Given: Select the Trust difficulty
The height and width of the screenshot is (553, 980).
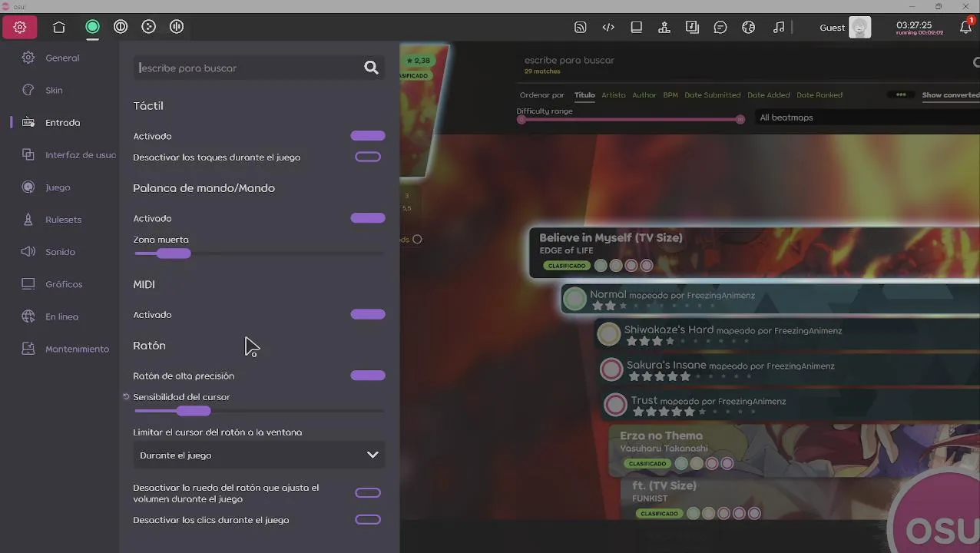Looking at the screenshot, I should tap(792, 405).
